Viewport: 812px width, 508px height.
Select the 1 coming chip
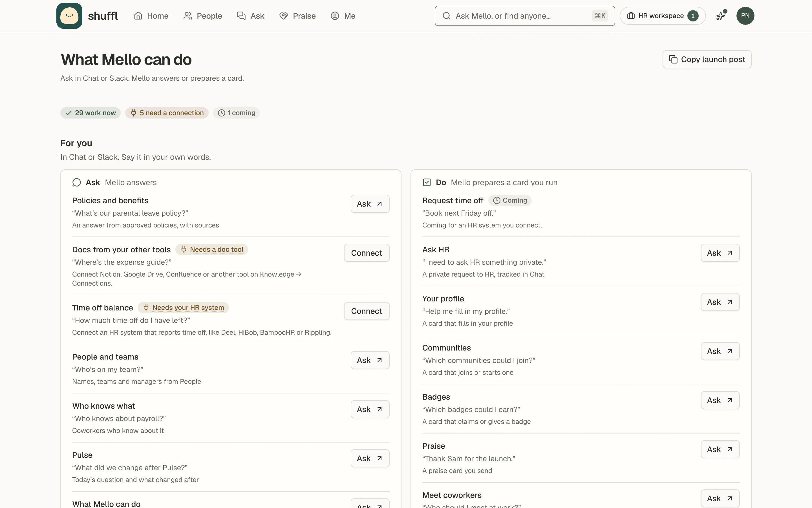click(237, 113)
